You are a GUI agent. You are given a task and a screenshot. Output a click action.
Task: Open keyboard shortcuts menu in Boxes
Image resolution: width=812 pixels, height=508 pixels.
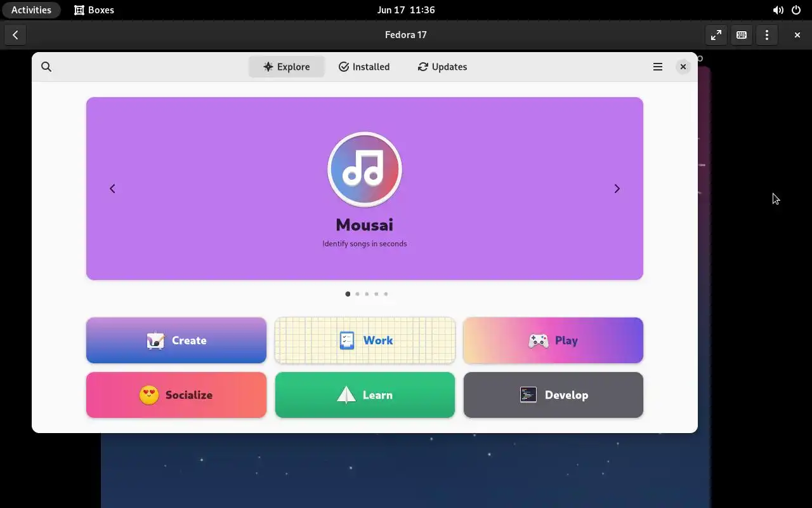coord(742,35)
